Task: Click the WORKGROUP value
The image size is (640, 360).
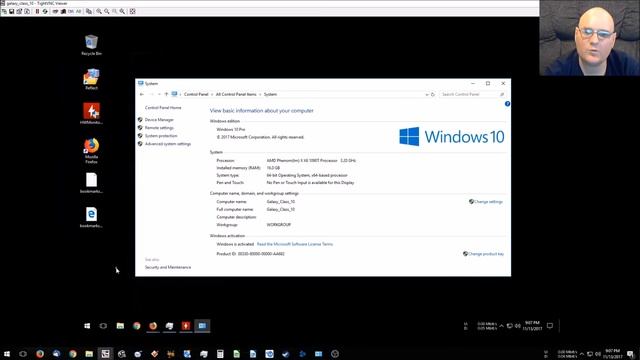Action: (x=279, y=225)
